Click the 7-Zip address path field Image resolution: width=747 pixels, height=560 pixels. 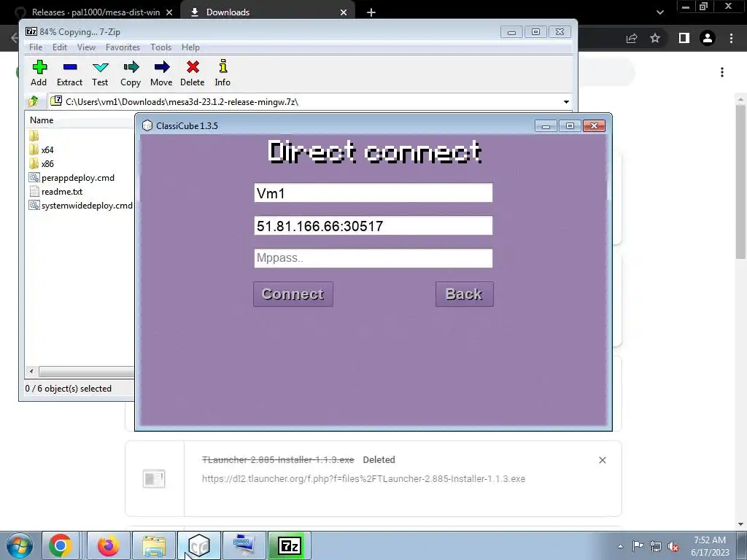click(305, 102)
